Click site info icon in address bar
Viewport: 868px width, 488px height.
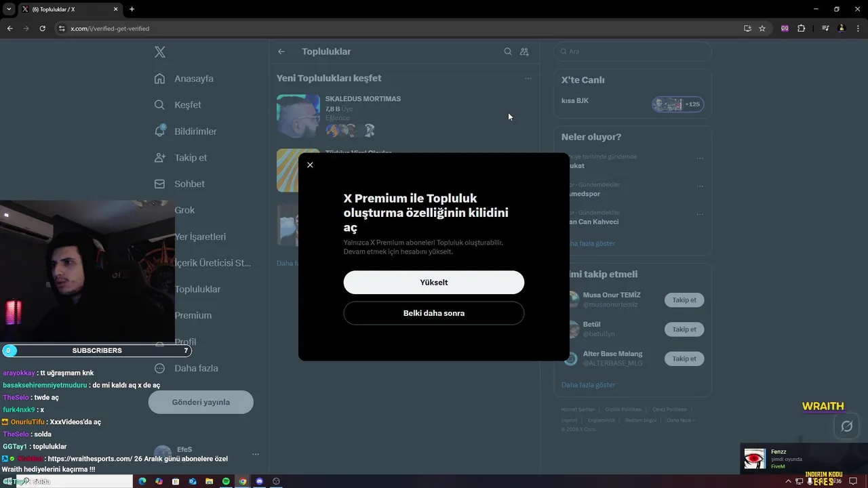tap(62, 28)
